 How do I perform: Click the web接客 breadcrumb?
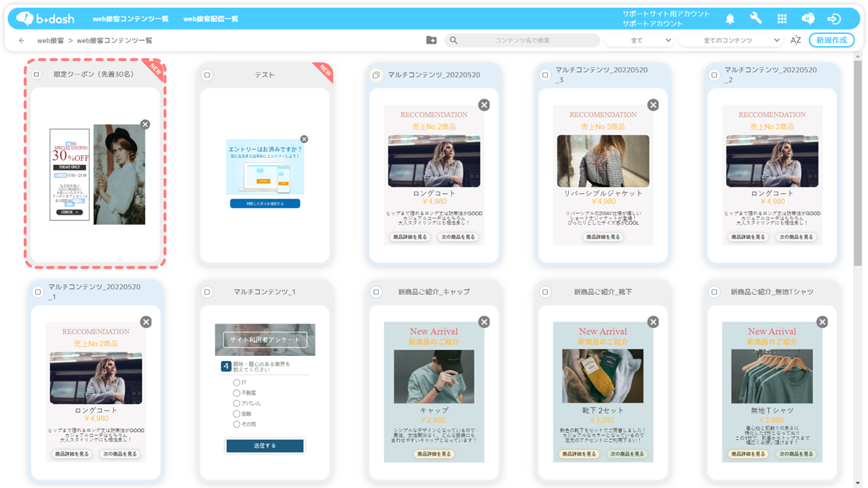point(50,41)
